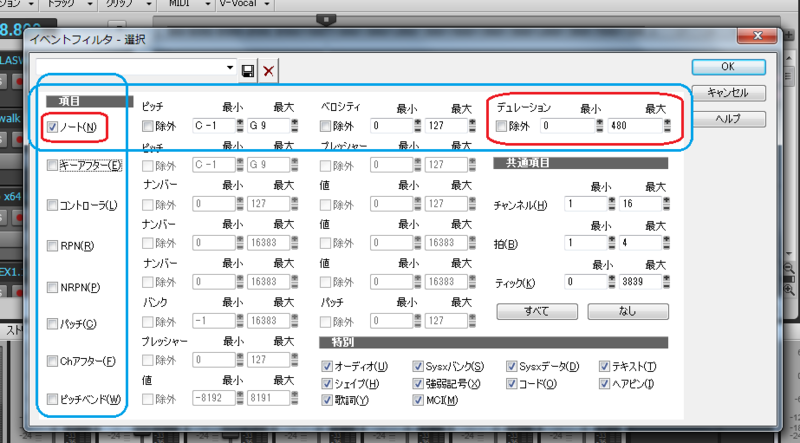Open トラック menu in the main window
Screen dimensions: 800x443
[69, 4]
